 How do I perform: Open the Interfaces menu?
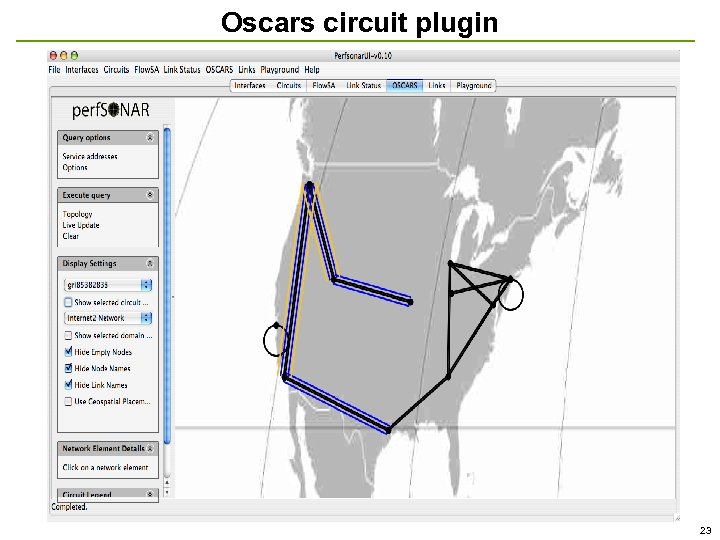82,70
